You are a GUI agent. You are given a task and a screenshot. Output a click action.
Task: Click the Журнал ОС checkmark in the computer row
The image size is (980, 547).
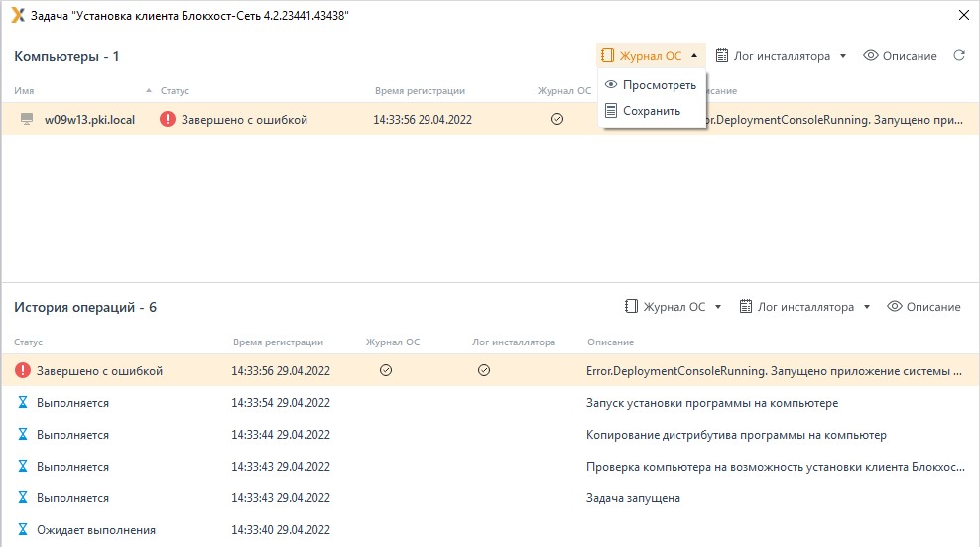point(557,119)
